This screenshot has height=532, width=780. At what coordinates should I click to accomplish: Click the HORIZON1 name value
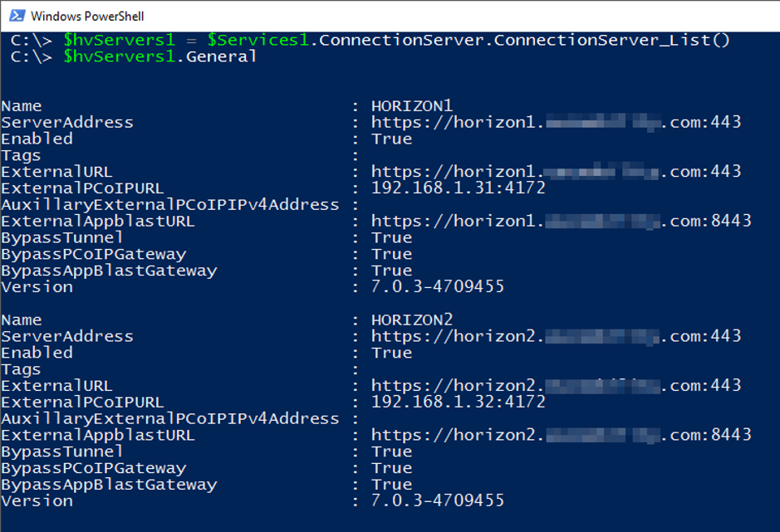point(412,106)
